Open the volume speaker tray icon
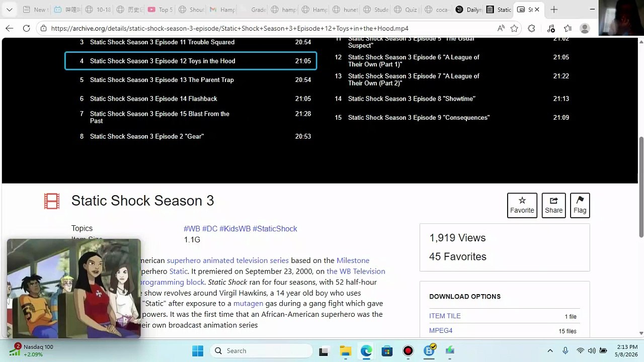 (592, 351)
